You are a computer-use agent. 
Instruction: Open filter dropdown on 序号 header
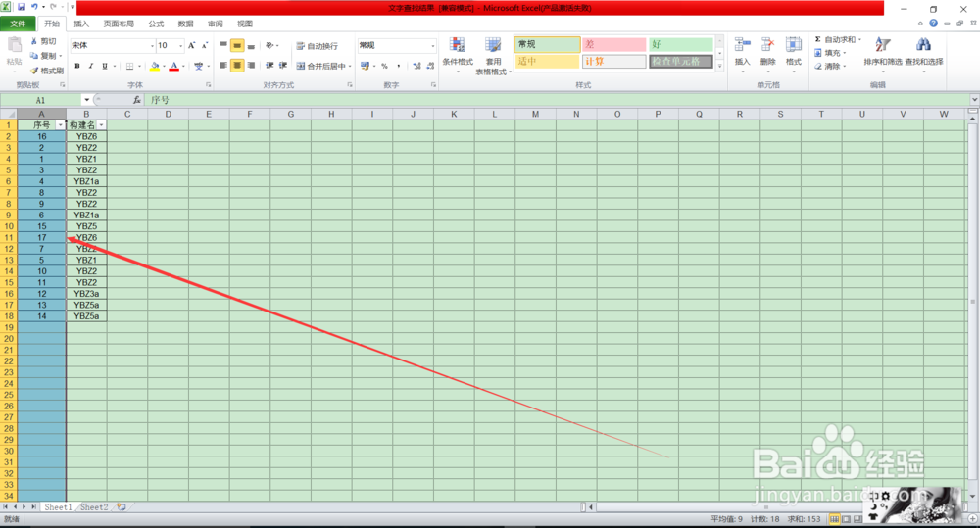(x=60, y=125)
